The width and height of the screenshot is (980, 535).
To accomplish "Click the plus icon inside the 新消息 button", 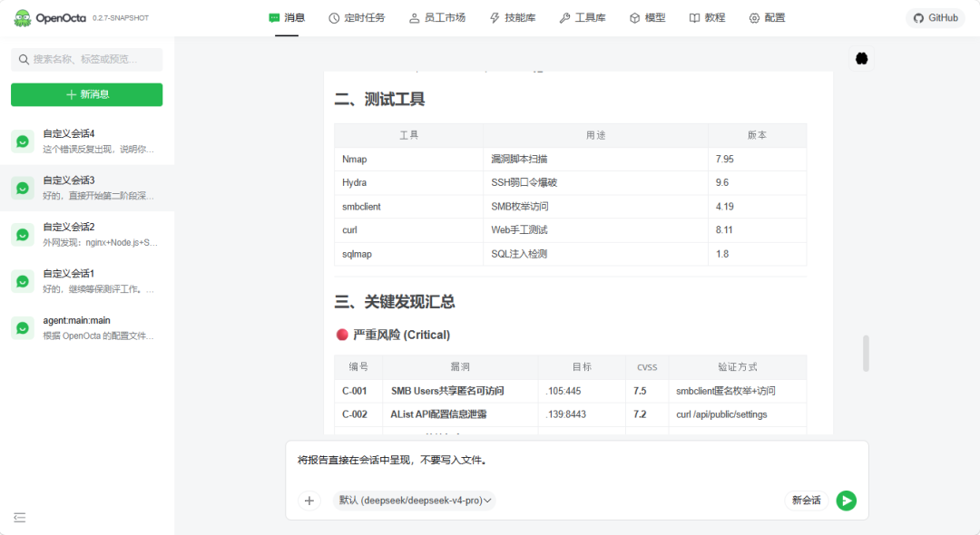I will coord(72,94).
